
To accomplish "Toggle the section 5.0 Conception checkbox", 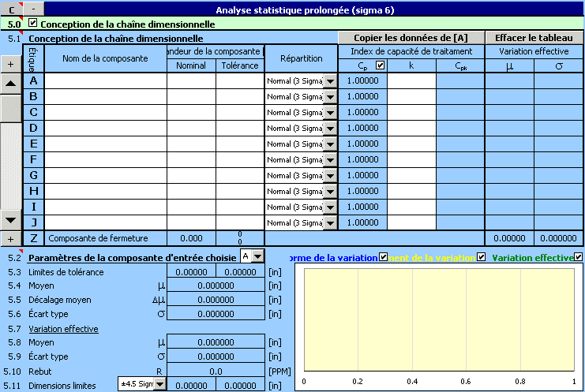I will point(33,23).
